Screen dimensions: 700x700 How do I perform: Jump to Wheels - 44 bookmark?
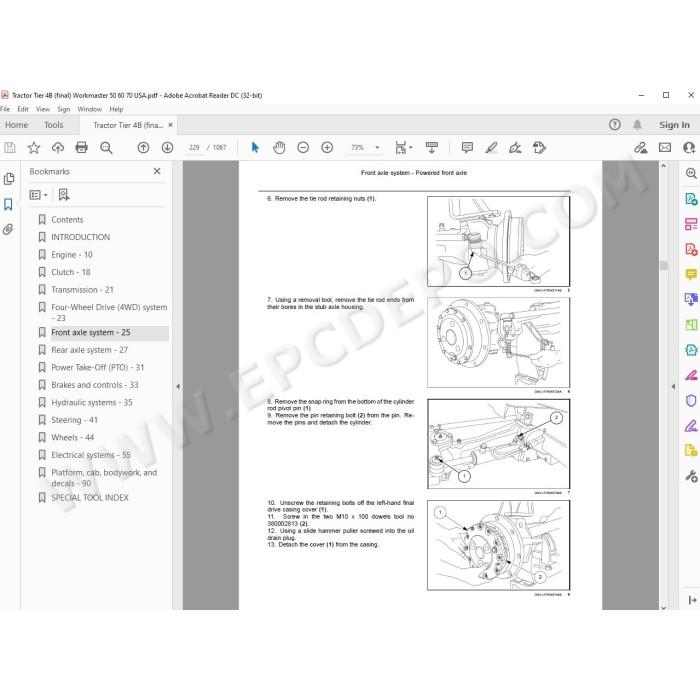click(73, 438)
